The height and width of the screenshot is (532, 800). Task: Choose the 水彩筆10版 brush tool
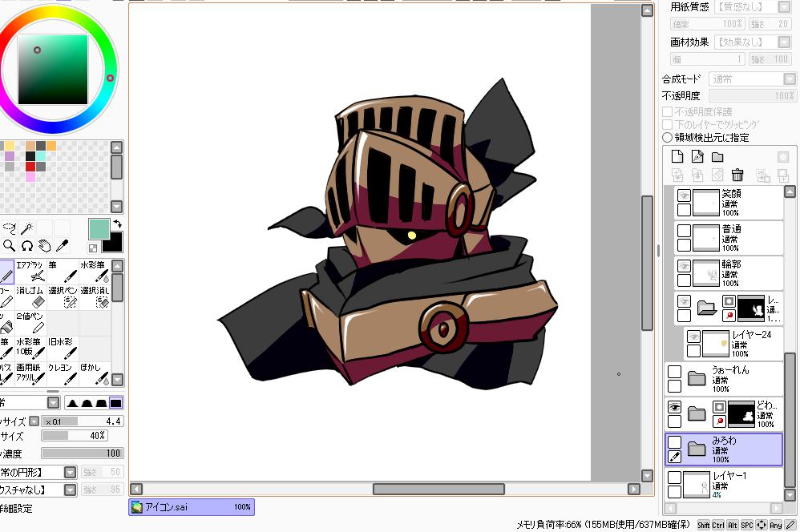coord(30,348)
